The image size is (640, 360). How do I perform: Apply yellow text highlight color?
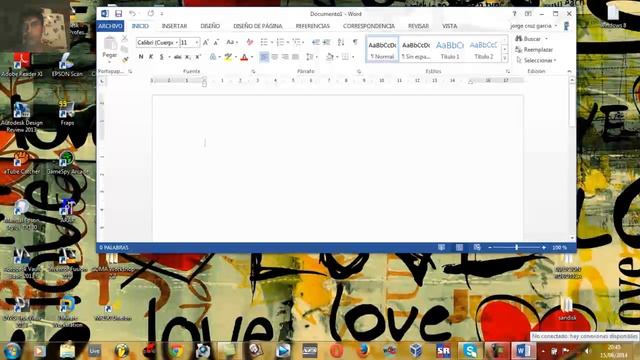[228, 57]
